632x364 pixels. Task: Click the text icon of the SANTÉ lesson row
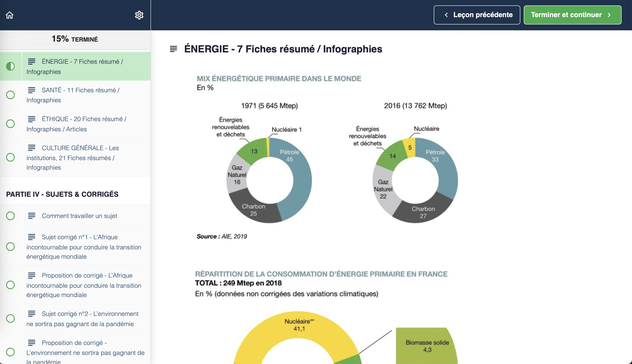(31, 90)
